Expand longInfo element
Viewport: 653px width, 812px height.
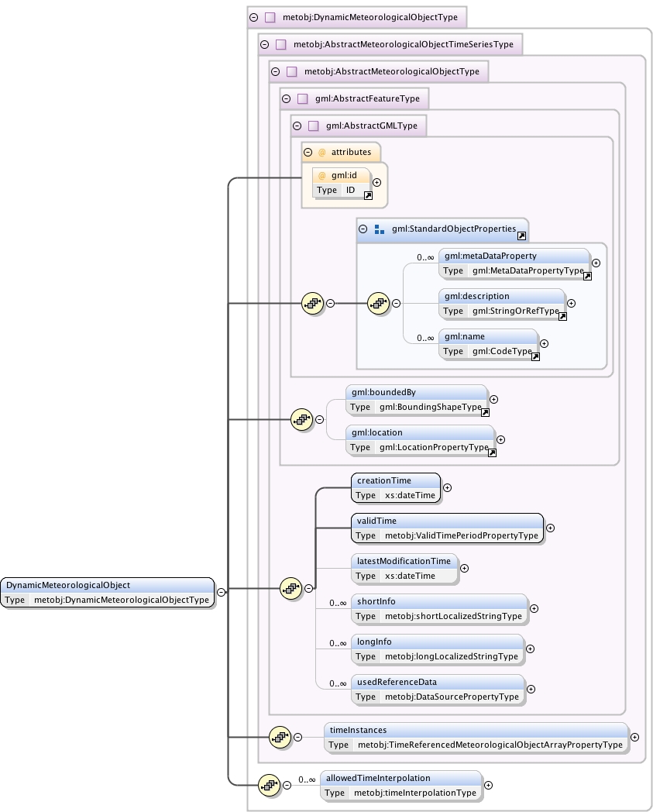pyautogui.click(x=531, y=649)
